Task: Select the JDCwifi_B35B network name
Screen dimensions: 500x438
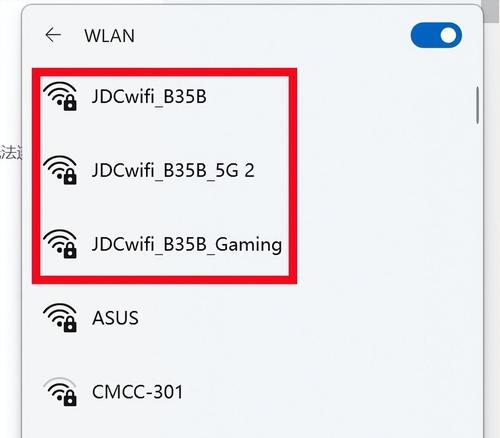Action: click(x=149, y=97)
